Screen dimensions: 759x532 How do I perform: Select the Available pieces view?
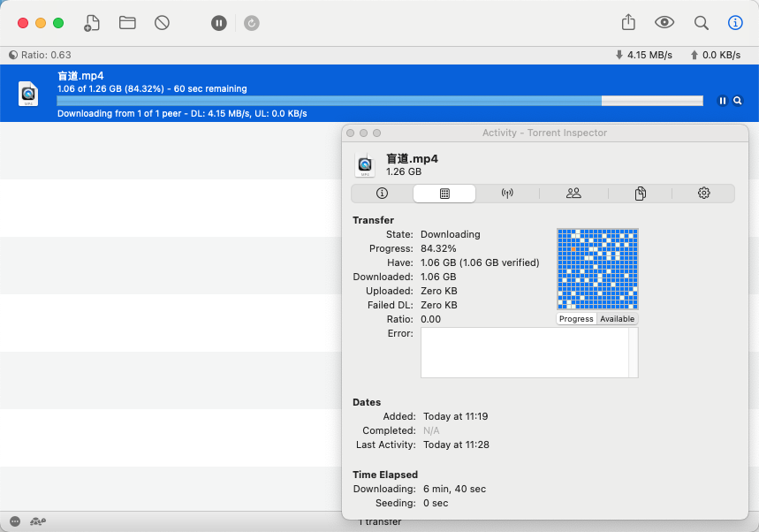point(617,319)
